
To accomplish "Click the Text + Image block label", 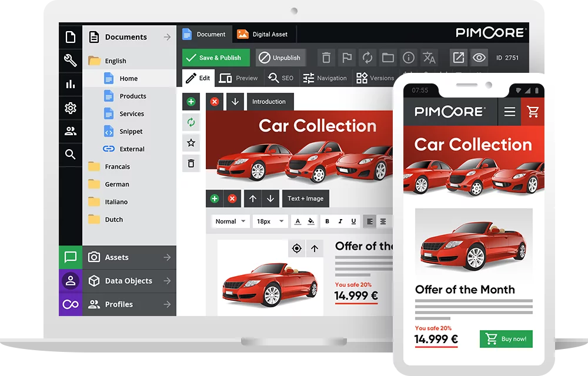I will 306,199.
